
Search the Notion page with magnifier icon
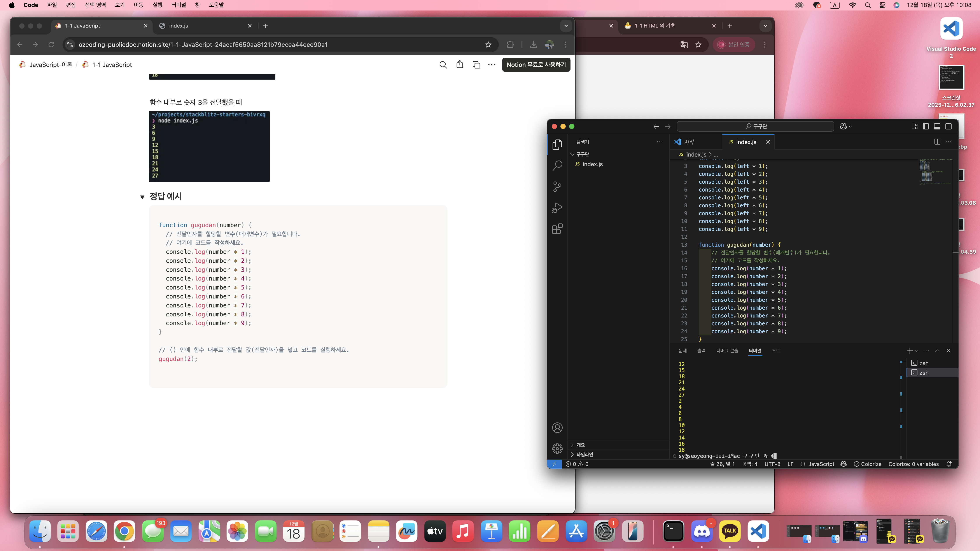coord(443,65)
